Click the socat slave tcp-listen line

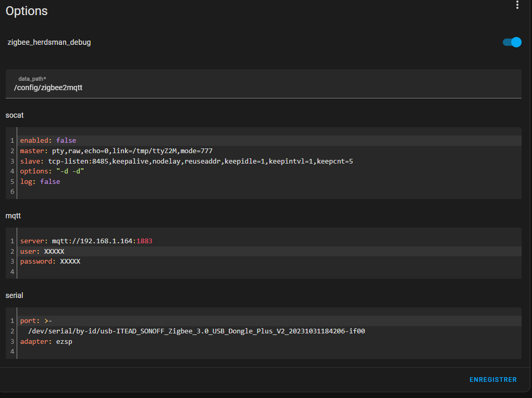click(187, 161)
